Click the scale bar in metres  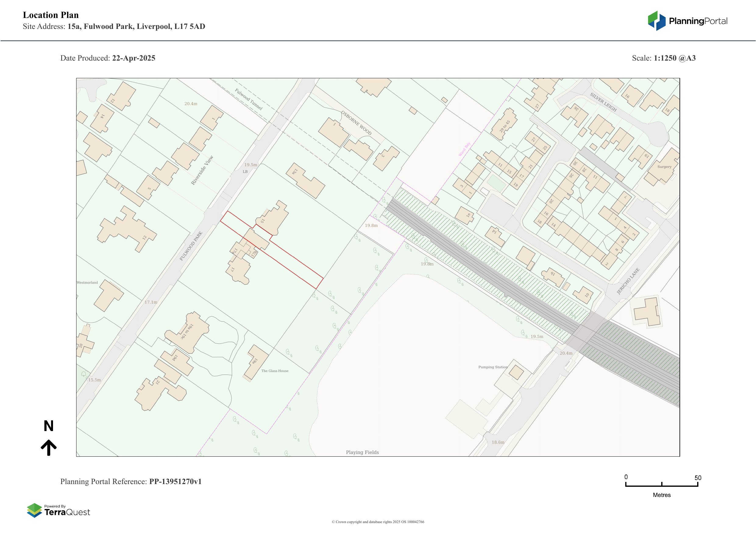[662, 485]
